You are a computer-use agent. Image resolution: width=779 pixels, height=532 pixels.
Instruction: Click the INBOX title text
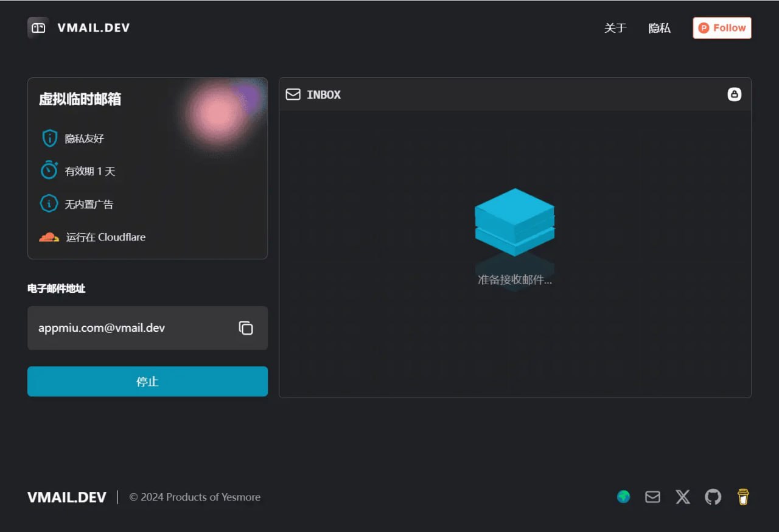click(x=324, y=95)
